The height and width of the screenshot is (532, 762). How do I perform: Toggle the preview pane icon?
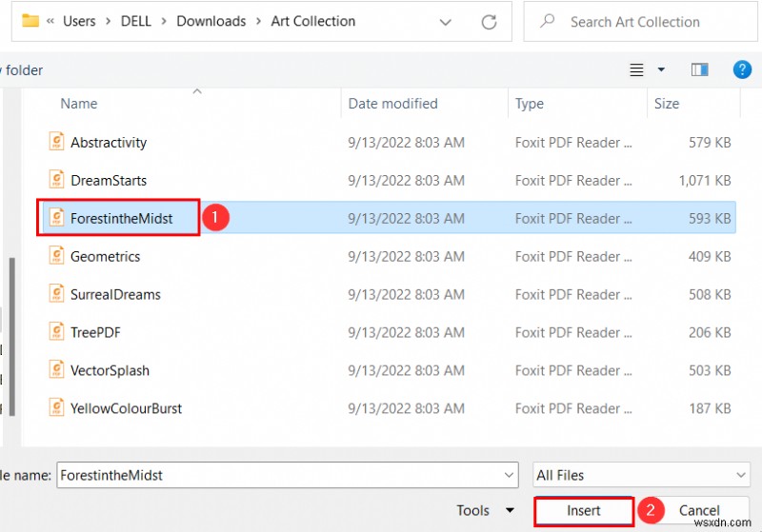point(700,69)
